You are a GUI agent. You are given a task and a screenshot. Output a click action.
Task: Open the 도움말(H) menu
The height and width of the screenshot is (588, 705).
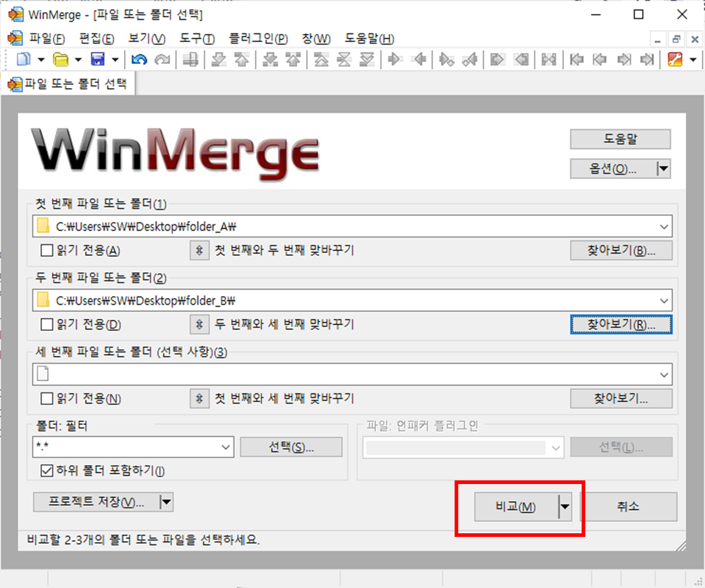click(x=369, y=39)
